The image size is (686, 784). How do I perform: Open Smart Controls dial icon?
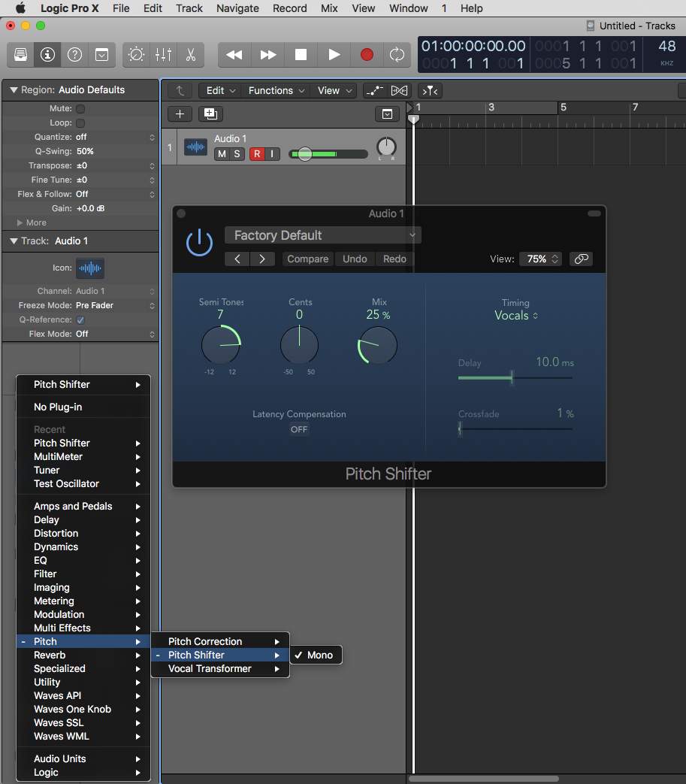(x=136, y=55)
